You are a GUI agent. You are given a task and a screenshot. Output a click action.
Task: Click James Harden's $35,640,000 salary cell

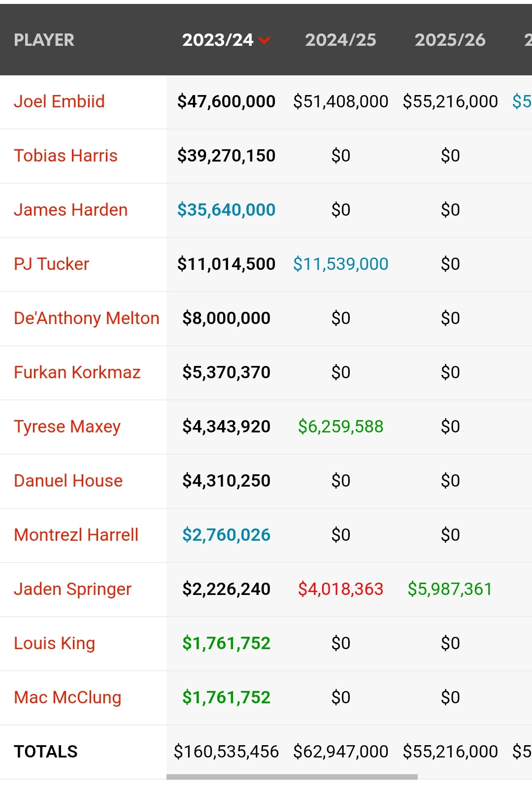(x=226, y=210)
